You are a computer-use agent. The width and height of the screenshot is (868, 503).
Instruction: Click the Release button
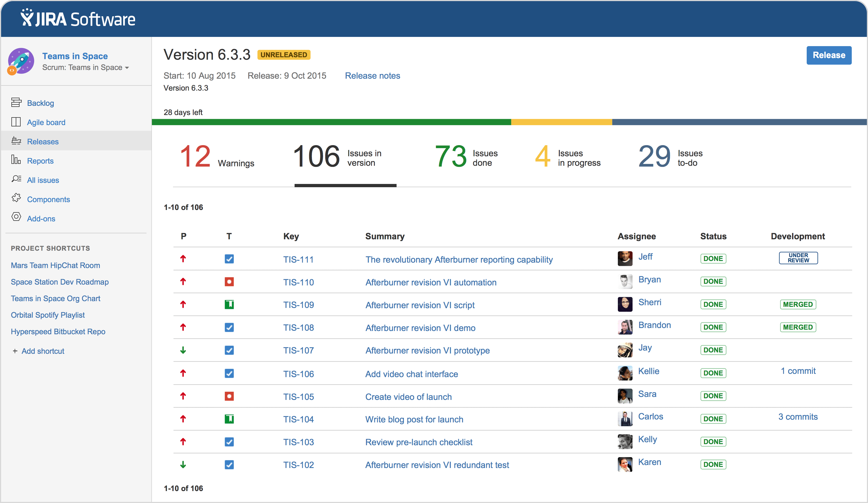click(828, 55)
